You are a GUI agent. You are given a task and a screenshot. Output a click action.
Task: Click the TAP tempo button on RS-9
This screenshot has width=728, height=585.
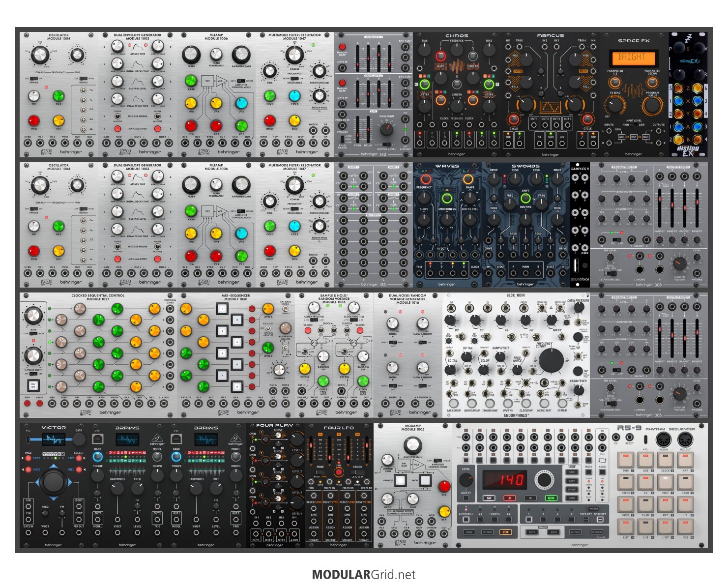pos(489,498)
